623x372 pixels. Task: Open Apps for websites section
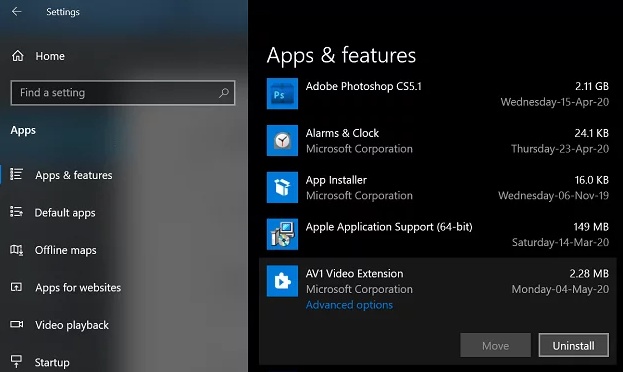(x=78, y=287)
